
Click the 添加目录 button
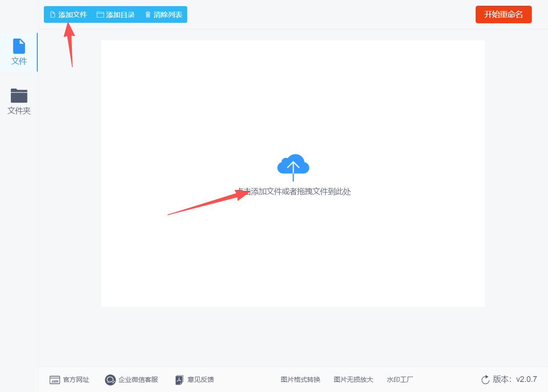tap(116, 14)
